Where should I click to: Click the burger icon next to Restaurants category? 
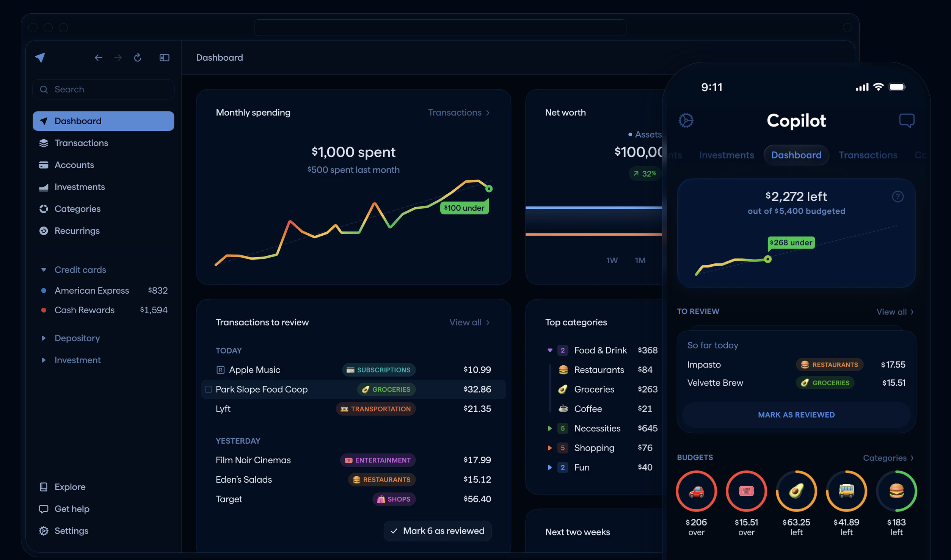[563, 370]
